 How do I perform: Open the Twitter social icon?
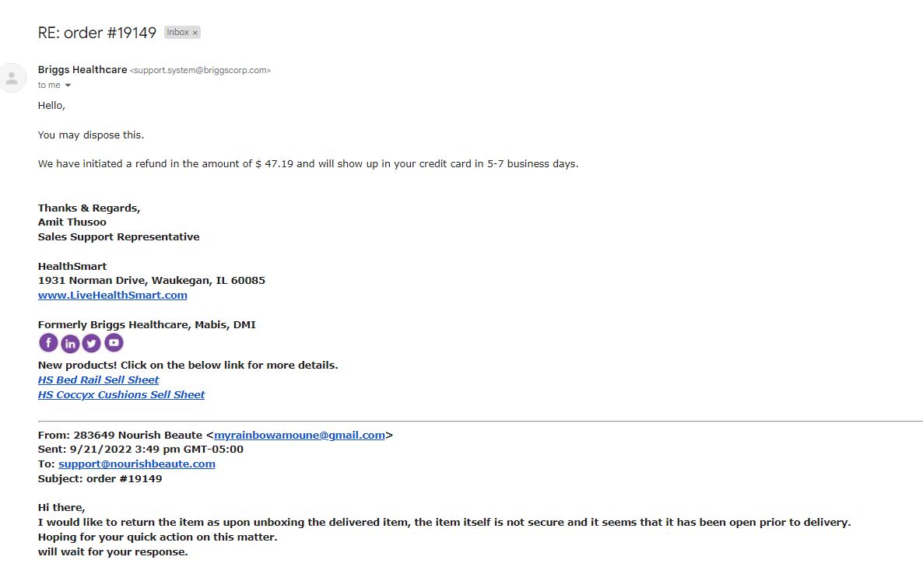click(x=91, y=343)
